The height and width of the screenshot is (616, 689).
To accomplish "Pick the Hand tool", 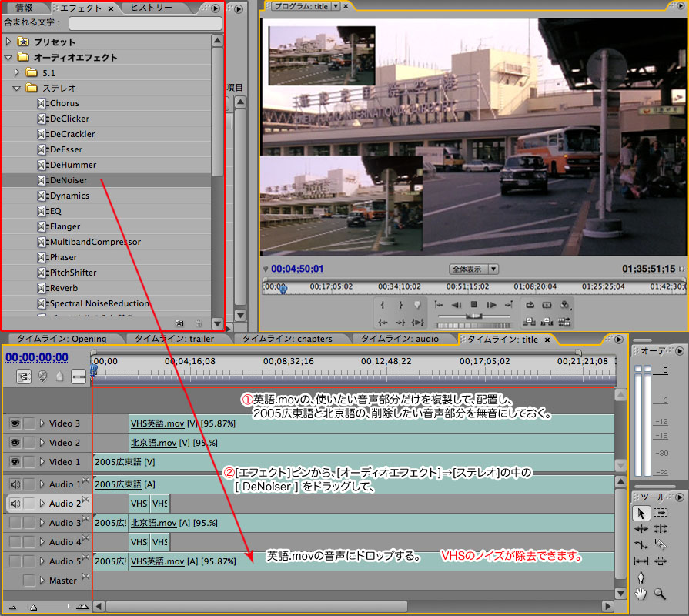I will [641, 594].
